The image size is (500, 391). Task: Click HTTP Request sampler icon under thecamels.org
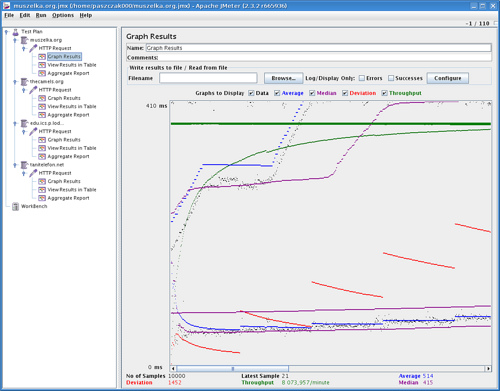tap(33, 90)
